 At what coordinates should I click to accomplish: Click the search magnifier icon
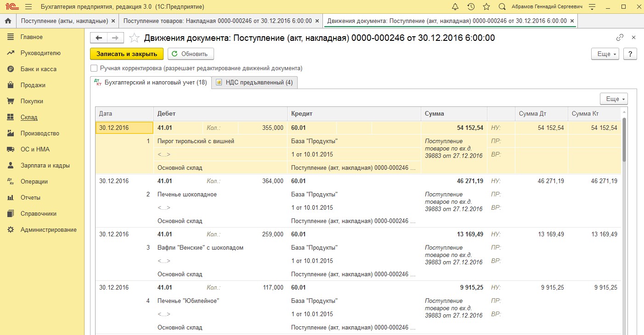[x=502, y=7]
